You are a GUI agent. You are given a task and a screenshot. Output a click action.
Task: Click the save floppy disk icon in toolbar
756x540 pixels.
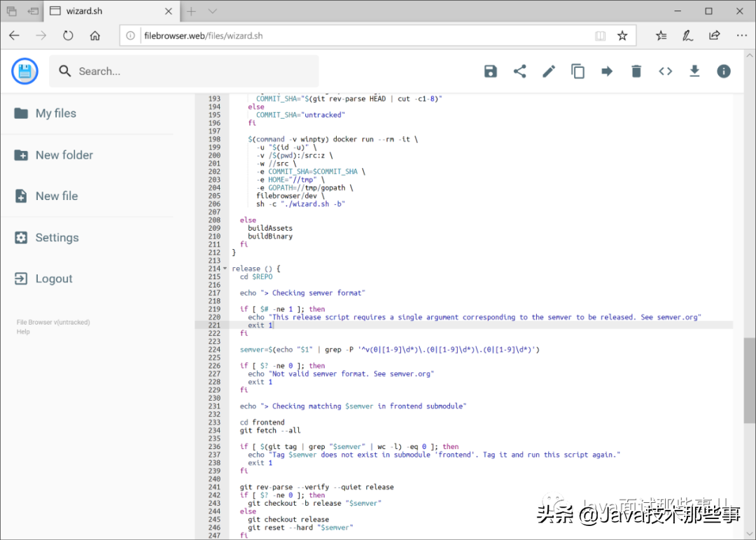tap(491, 71)
